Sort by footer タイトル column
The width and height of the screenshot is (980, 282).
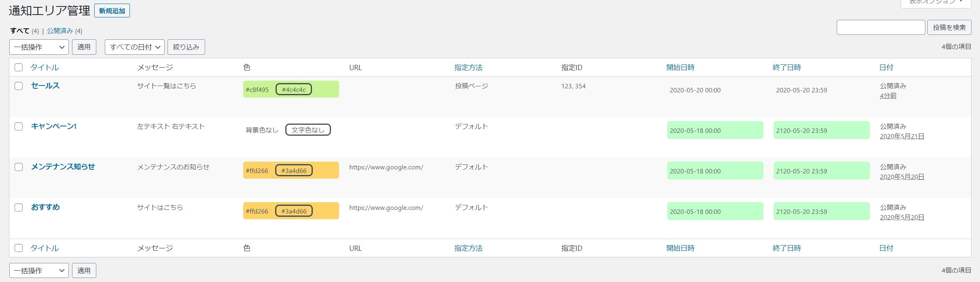click(45, 248)
